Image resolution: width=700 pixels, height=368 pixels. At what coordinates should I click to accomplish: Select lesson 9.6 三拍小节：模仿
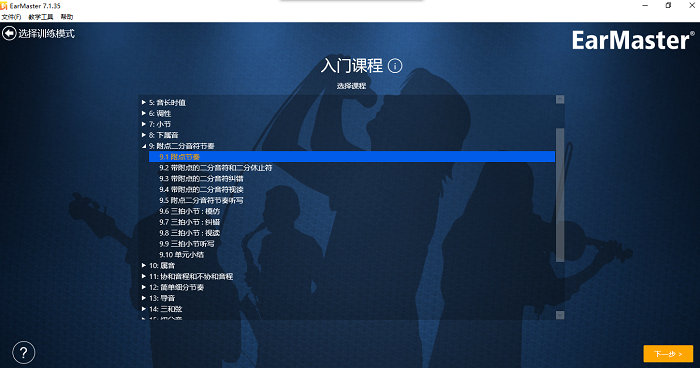190,211
